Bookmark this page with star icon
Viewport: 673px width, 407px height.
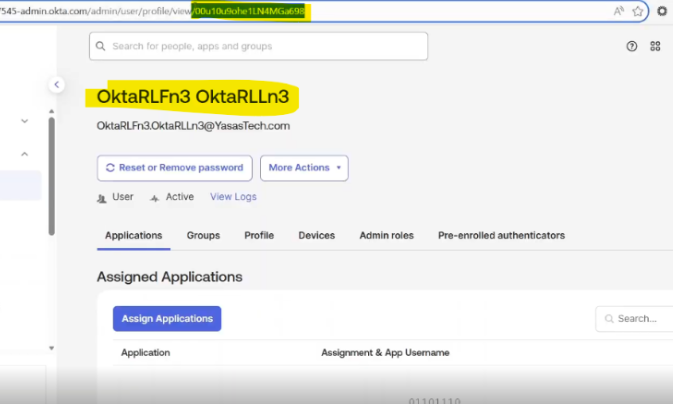[638, 11]
